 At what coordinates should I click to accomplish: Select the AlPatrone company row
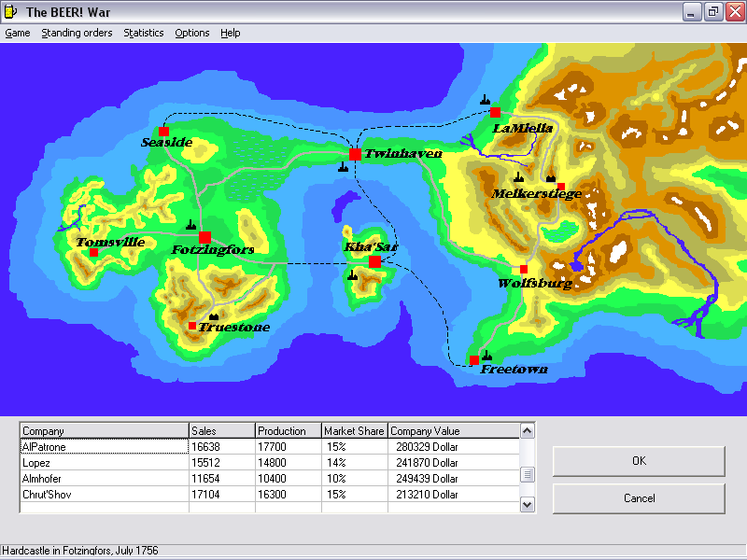[x=103, y=447]
